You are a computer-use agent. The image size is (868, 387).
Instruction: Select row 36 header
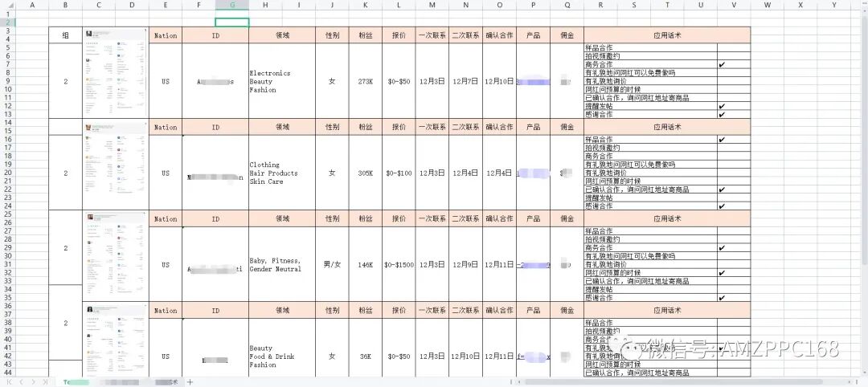point(8,306)
